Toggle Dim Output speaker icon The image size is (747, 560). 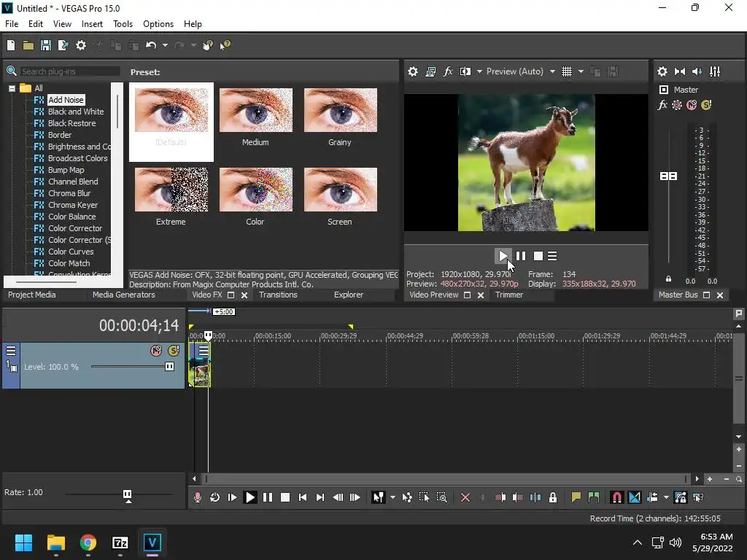(697, 71)
